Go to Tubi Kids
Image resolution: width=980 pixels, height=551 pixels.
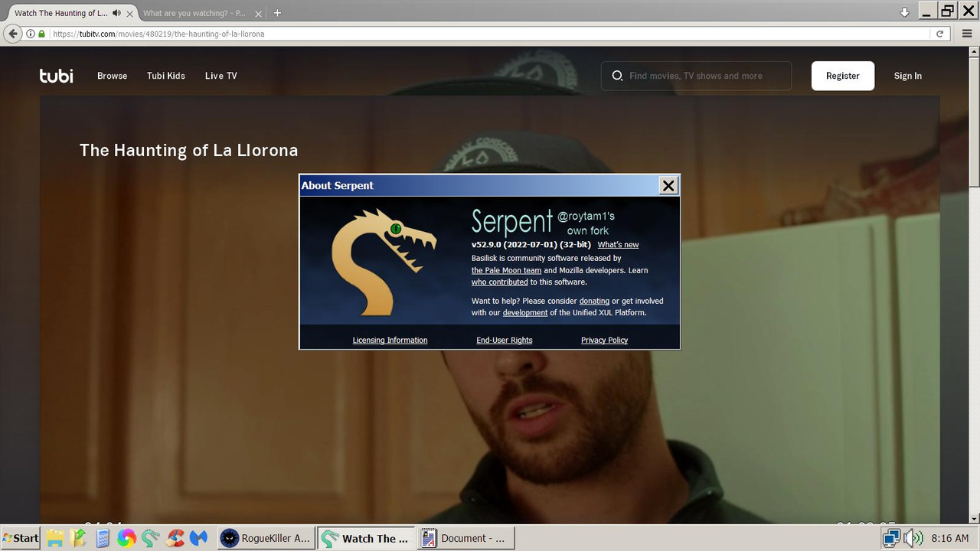pyautogui.click(x=166, y=76)
